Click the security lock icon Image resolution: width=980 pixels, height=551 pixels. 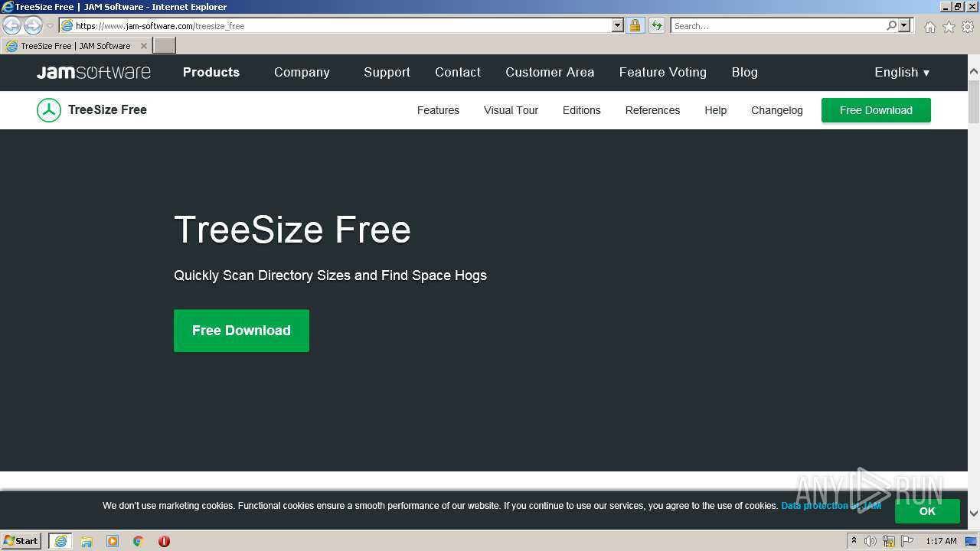coord(635,25)
